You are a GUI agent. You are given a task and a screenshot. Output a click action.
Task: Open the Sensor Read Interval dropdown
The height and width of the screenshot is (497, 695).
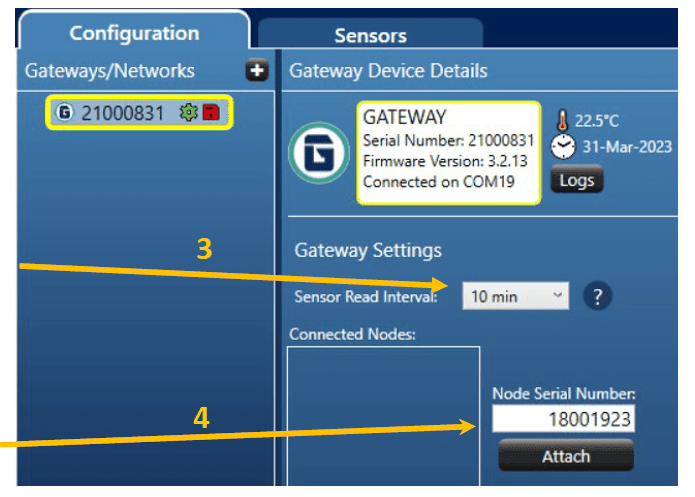516,296
